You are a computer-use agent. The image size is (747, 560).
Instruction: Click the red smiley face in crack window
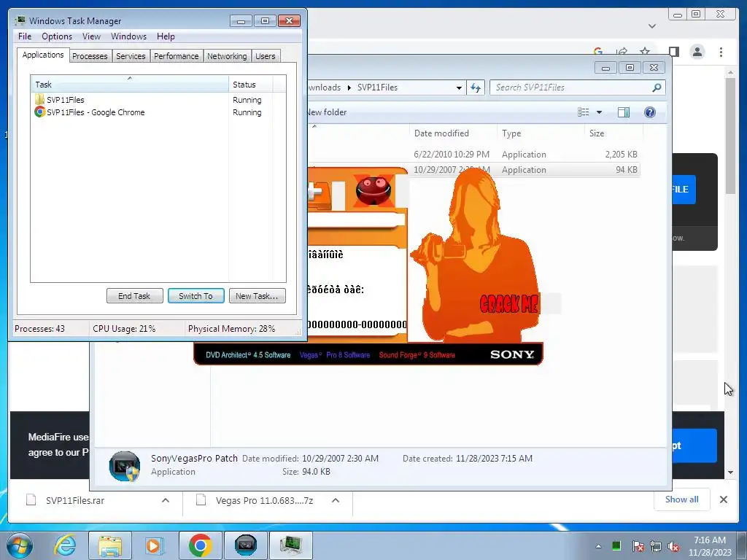click(x=373, y=190)
